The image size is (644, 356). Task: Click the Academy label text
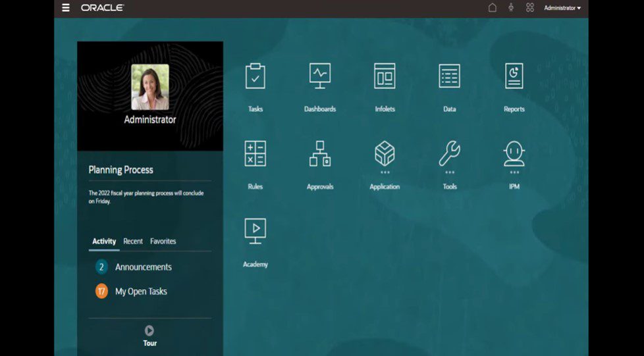(x=255, y=265)
